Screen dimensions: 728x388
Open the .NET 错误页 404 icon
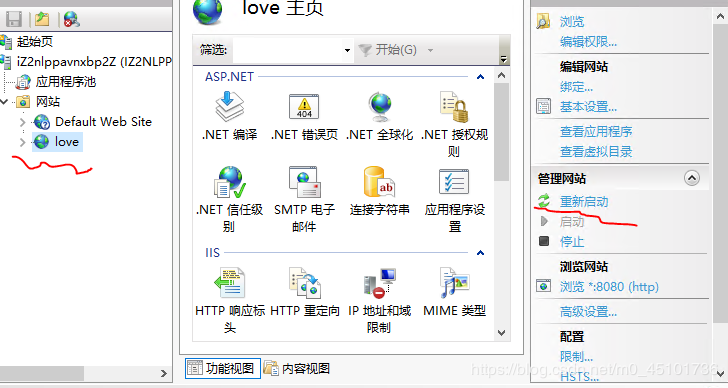click(304, 107)
